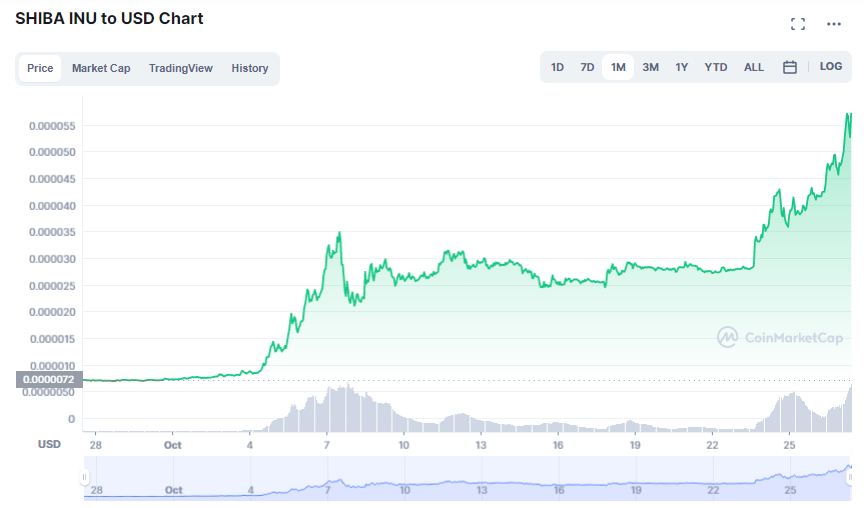Click the fullscreen expand icon
Viewport: 864px width, 508px height.
pos(798,24)
